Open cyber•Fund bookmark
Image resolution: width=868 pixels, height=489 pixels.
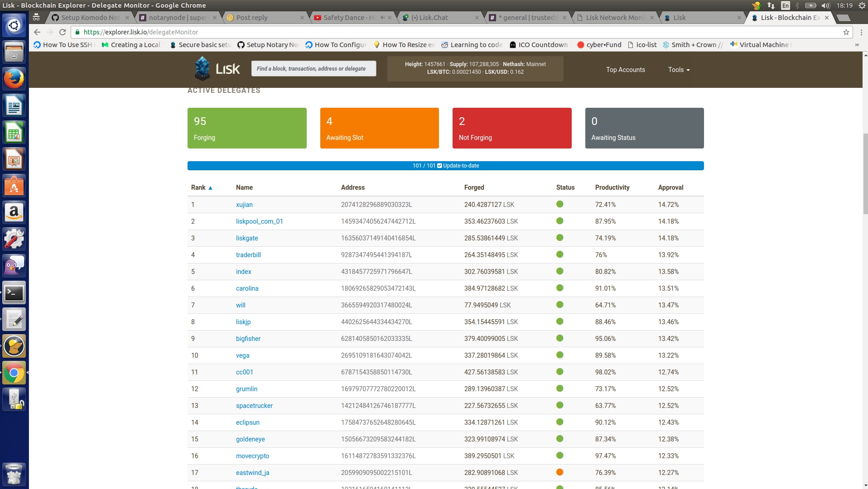tap(599, 45)
